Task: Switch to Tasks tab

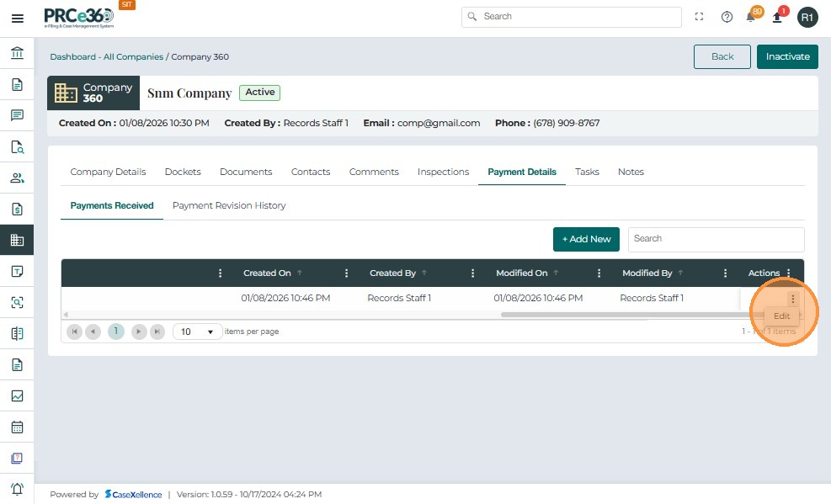Action: [x=587, y=172]
